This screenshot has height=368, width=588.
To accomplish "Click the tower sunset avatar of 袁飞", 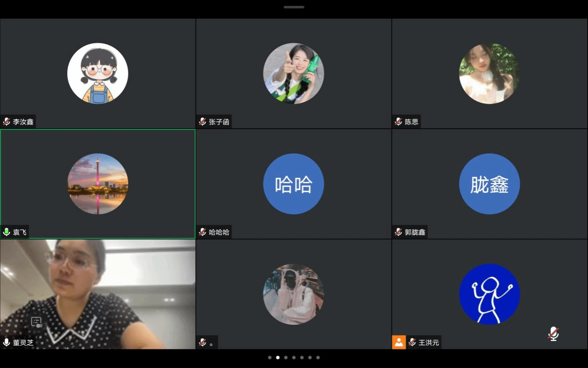I will point(98,184).
